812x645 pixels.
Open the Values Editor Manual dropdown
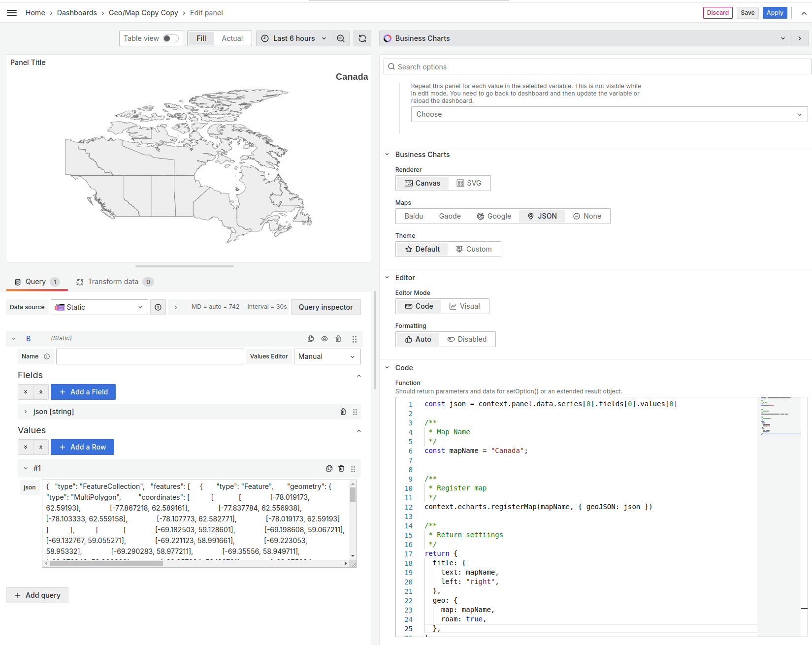click(326, 356)
